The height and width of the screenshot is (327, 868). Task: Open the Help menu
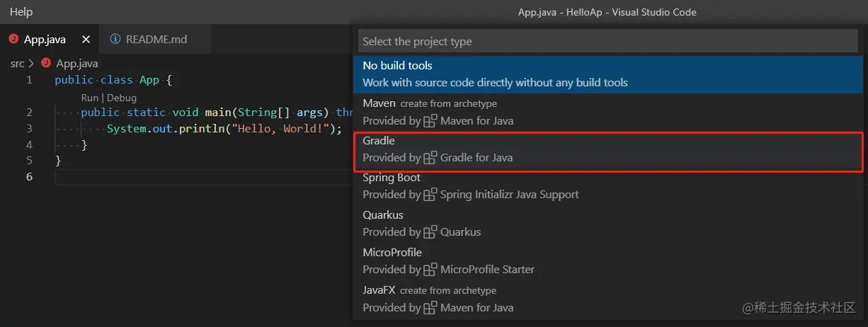(21, 12)
